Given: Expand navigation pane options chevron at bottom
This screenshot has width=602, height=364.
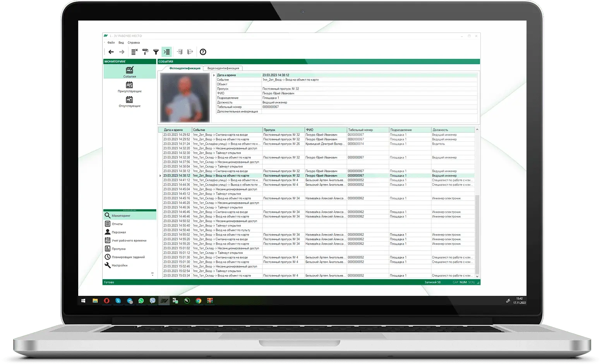Looking at the screenshot, I should 152,274.
